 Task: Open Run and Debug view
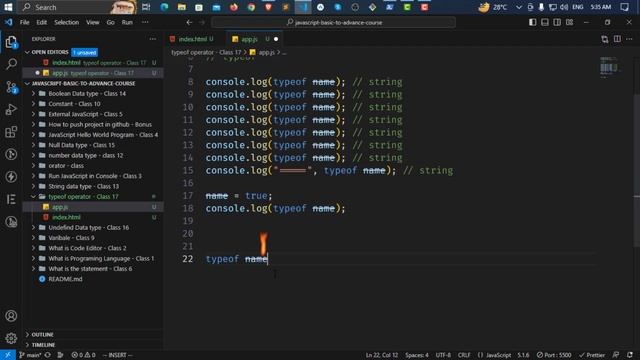(x=11, y=109)
